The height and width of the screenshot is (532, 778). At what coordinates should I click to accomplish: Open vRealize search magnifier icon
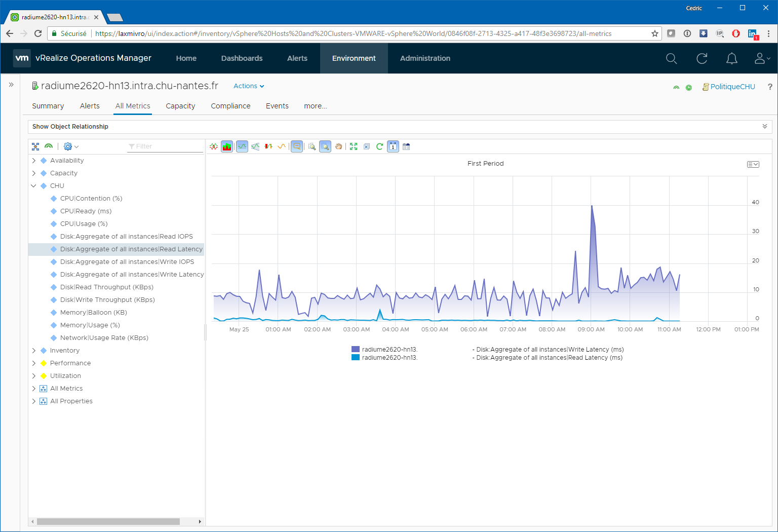point(672,58)
